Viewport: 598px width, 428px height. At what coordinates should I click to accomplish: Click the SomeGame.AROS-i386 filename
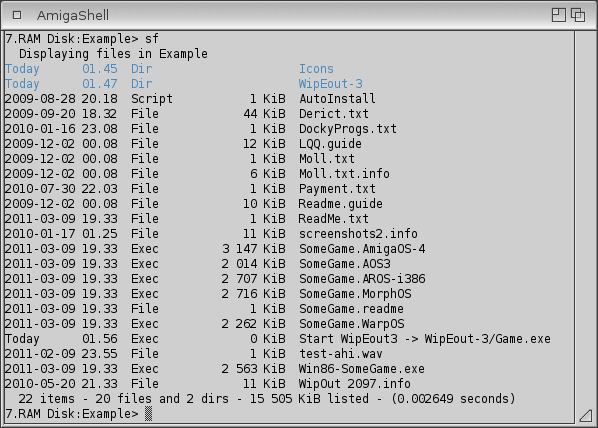pos(362,279)
